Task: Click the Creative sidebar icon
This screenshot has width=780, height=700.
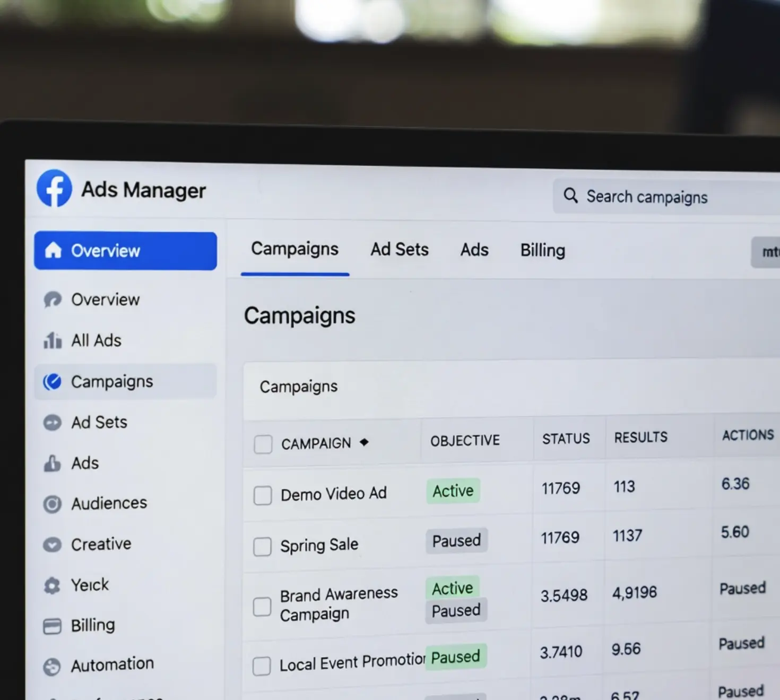Action: coord(52,544)
